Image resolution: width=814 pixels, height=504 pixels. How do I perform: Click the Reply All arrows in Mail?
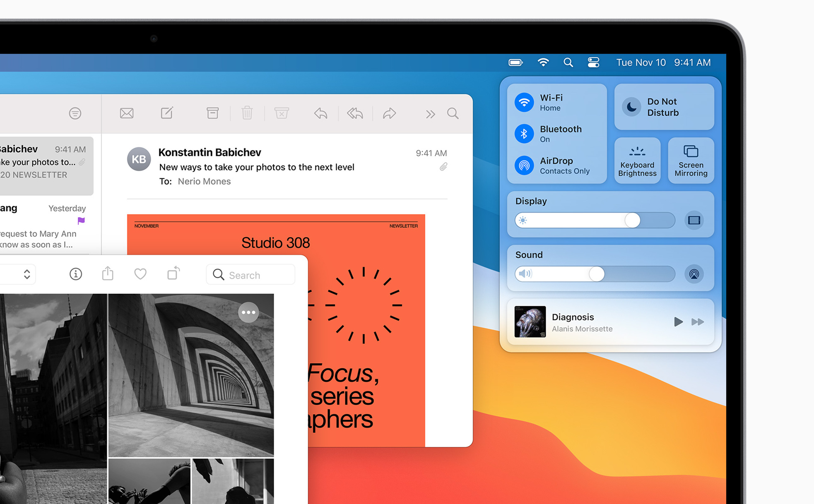[355, 113]
